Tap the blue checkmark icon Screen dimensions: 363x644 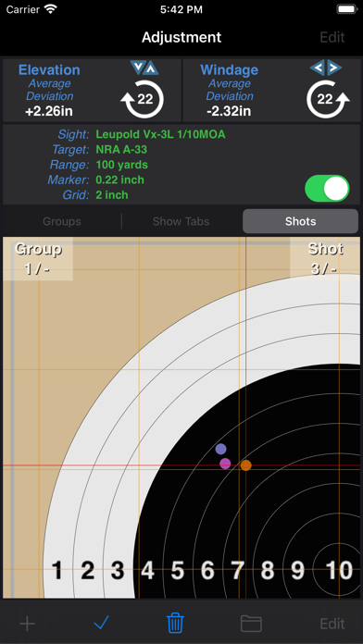(101, 624)
